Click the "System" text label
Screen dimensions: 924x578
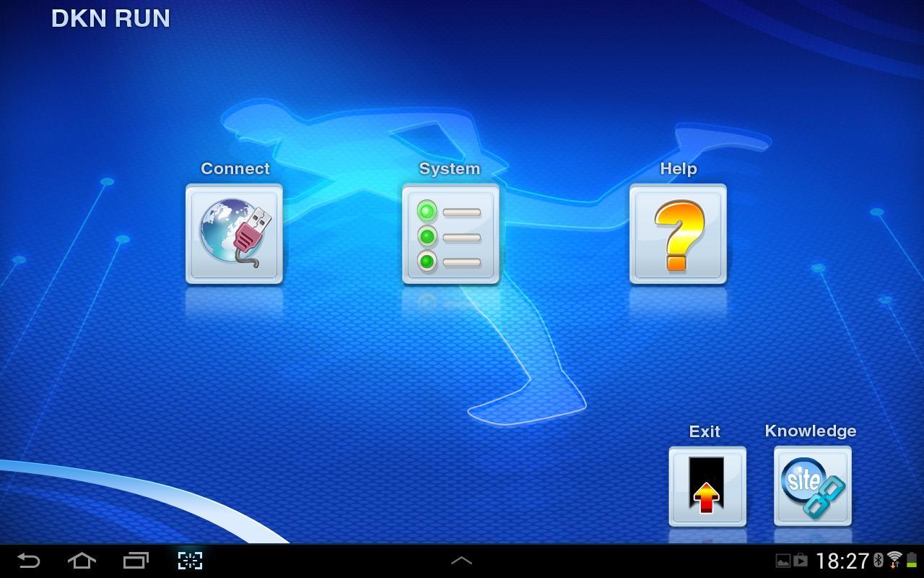(x=449, y=168)
